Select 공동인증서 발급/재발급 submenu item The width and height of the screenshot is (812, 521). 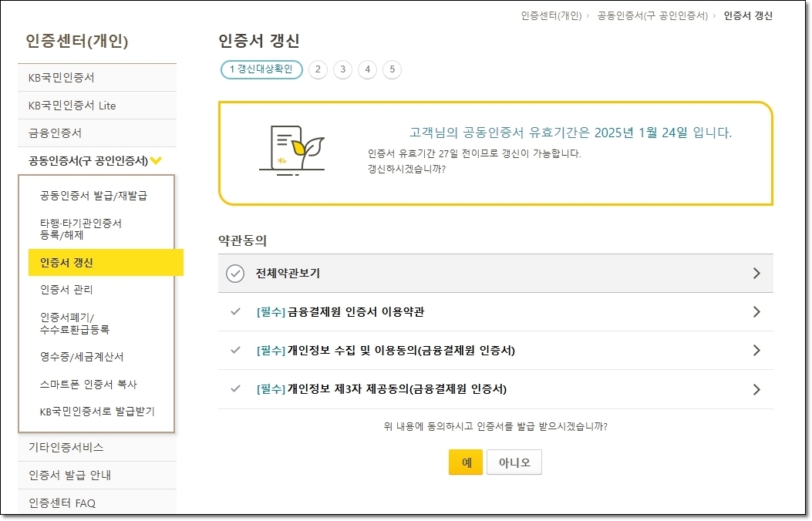click(94, 196)
